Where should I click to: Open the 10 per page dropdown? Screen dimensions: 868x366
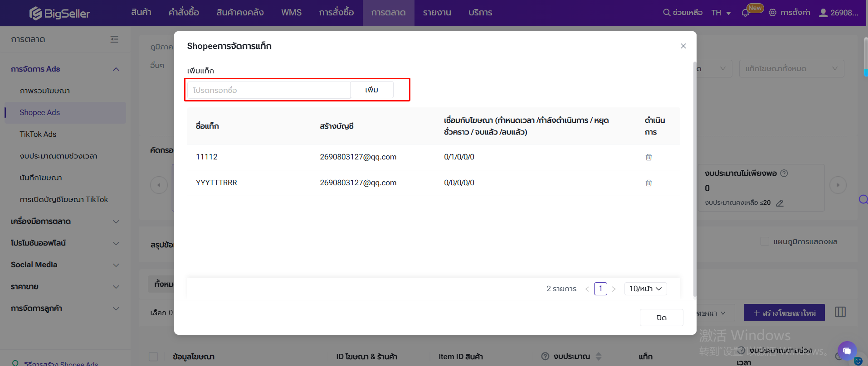pyautogui.click(x=645, y=289)
